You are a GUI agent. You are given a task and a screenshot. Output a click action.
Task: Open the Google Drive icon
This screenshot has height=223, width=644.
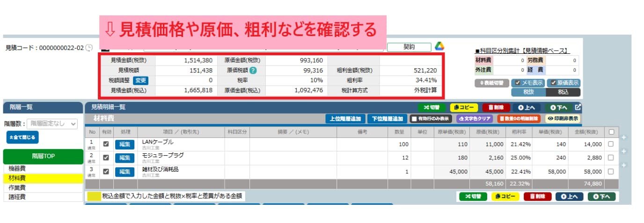click(439, 46)
